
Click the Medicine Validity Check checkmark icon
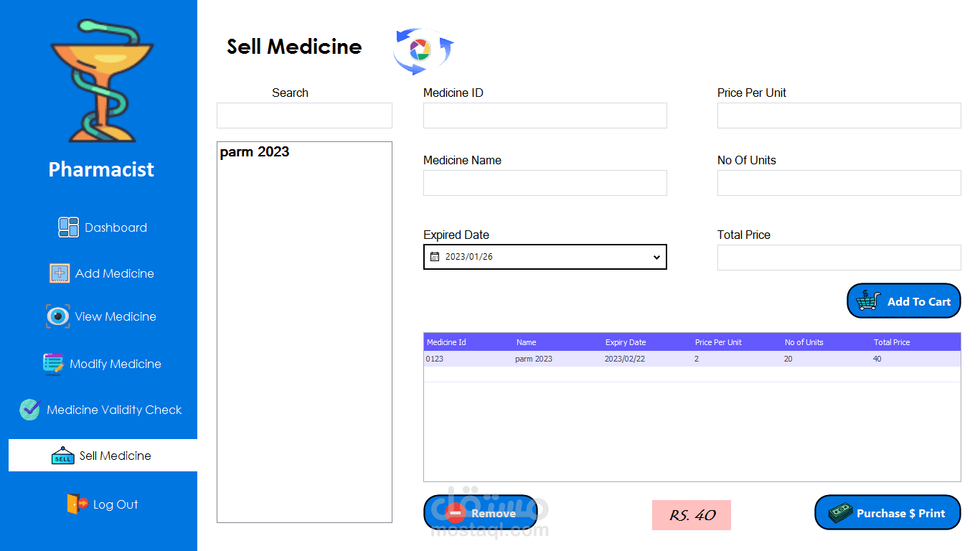(x=29, y=410)
